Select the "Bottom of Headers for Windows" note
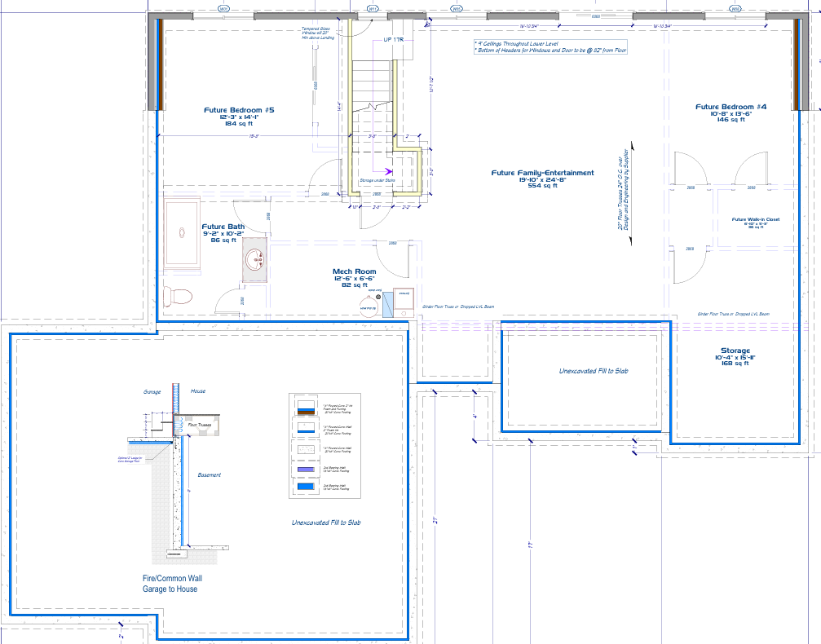 [550, 51]
